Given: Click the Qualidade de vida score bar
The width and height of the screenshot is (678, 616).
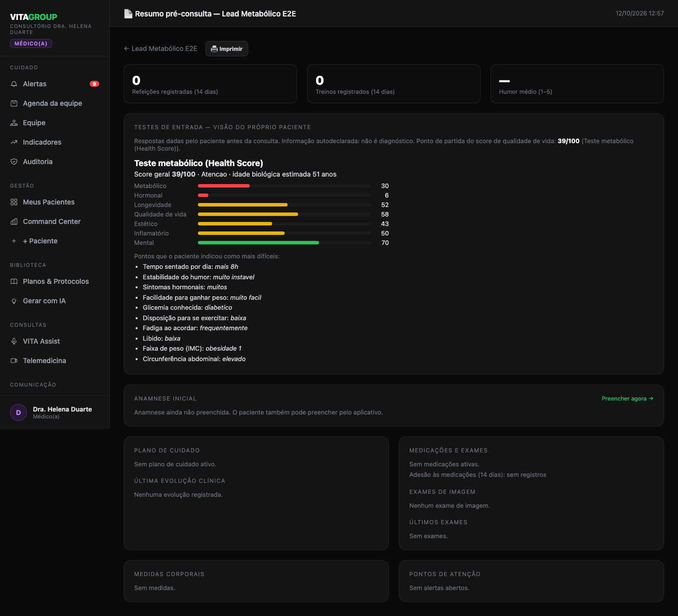Looking at the screenshot, I should tap(284, 214).
